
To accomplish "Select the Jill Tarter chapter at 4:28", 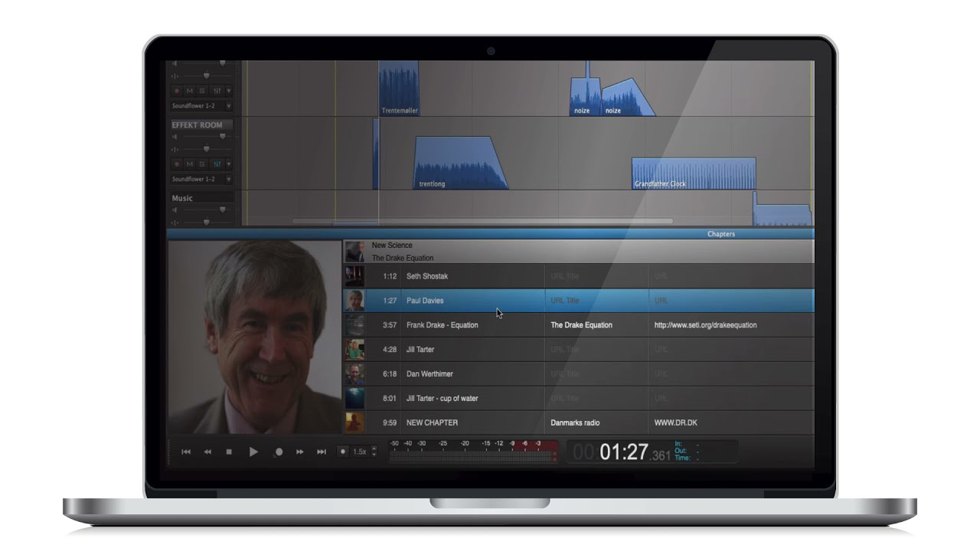I will (x=420, y=350).
